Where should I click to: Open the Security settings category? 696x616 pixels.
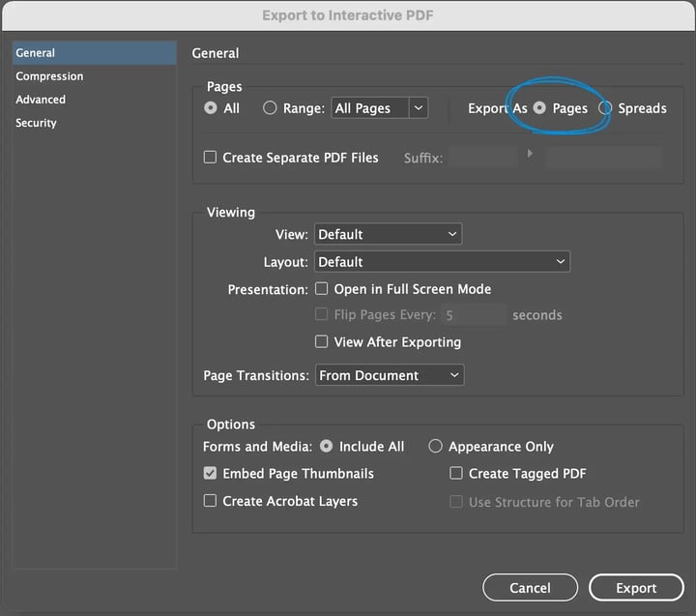[x=36, y=123]
